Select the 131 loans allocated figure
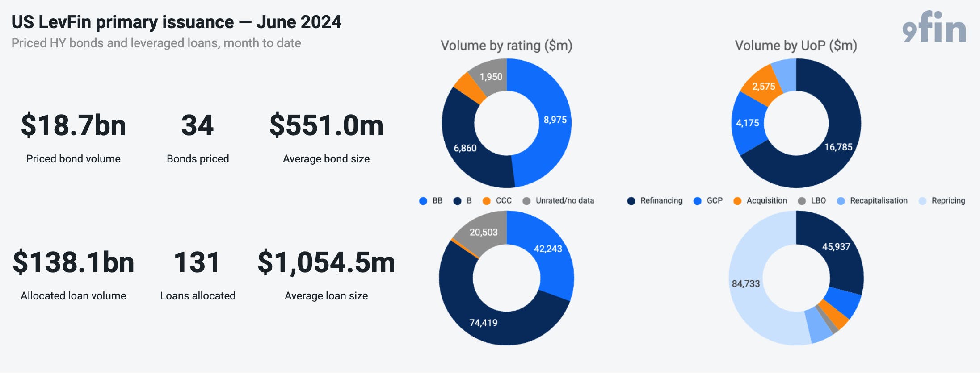Screen dimensions: 980x374 click(197, 262)
